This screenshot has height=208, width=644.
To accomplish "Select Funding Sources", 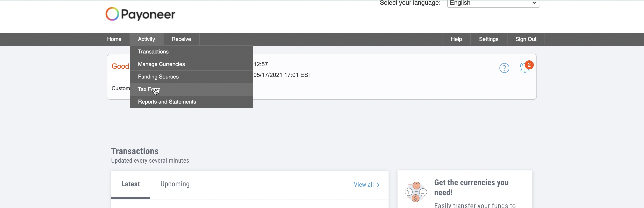I will tap(158, 76).
